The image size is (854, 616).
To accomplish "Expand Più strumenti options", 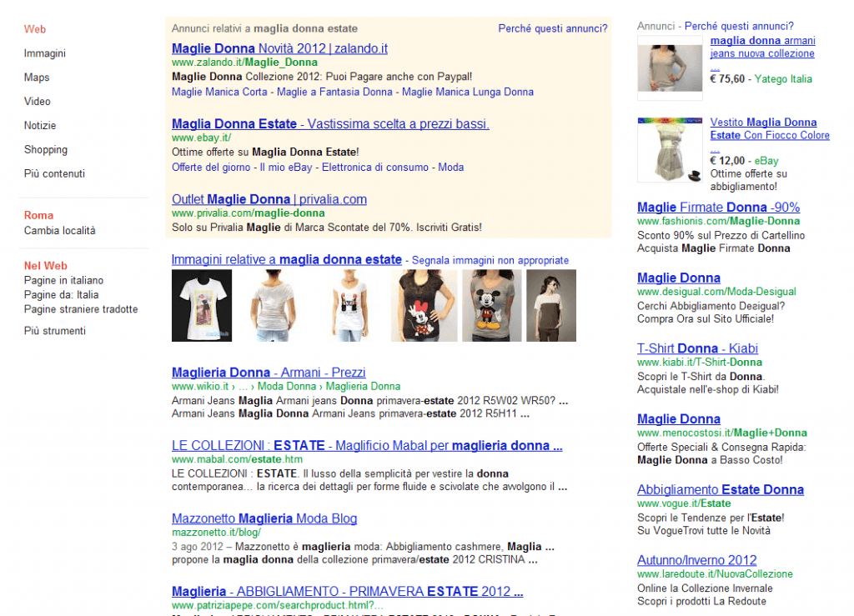I will (x=54, y=331).
